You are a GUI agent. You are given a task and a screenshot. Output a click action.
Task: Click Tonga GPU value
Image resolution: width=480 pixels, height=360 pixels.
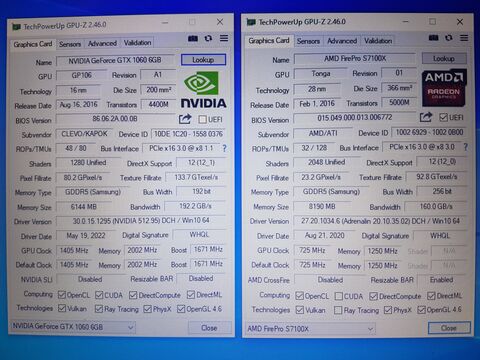click(321, 74)
